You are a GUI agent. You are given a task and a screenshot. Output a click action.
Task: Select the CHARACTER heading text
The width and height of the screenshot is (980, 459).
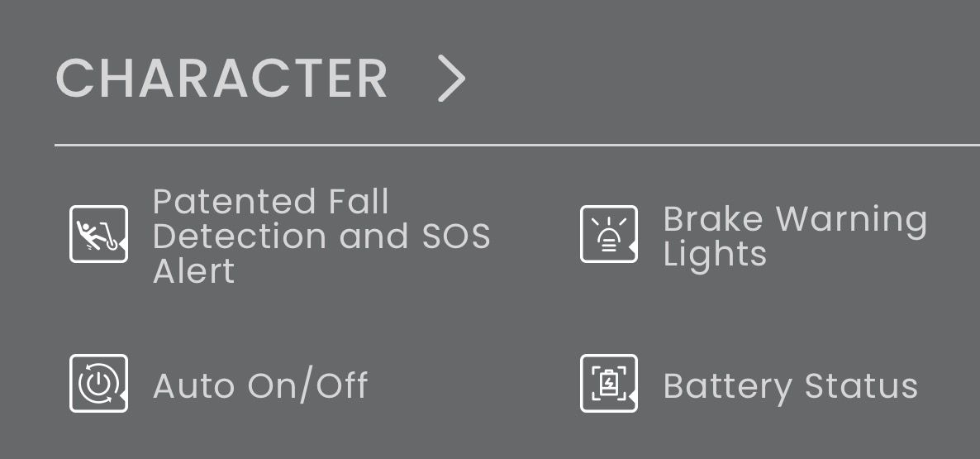221,79
